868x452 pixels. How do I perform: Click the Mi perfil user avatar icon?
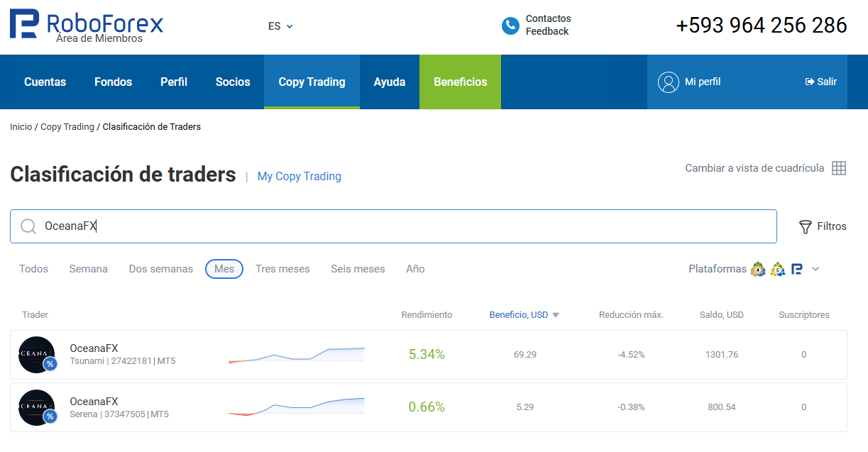[x=669, y=82]
